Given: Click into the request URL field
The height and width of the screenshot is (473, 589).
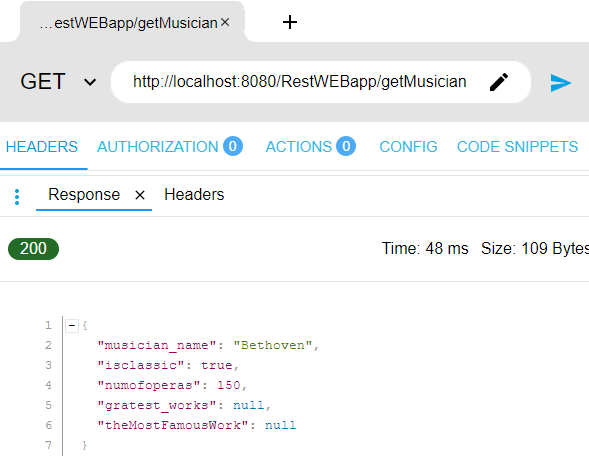Looking at the screenshot, I should [299, 82].
